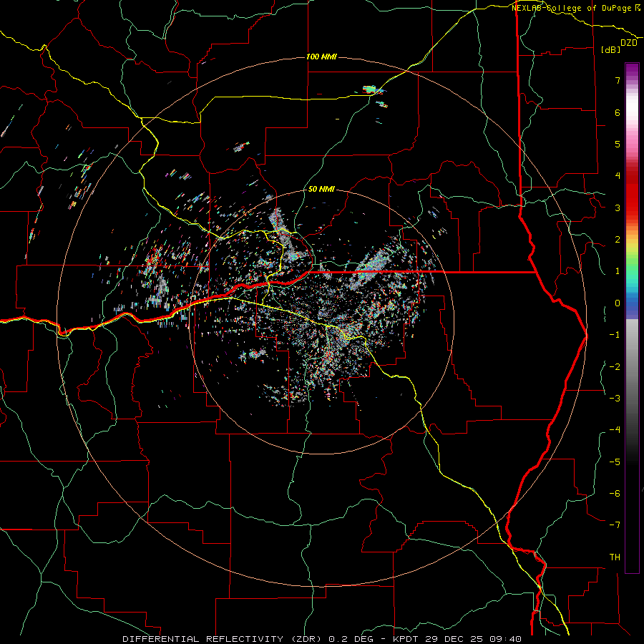Select the 5 dB tick label on scale

(618, 144)
